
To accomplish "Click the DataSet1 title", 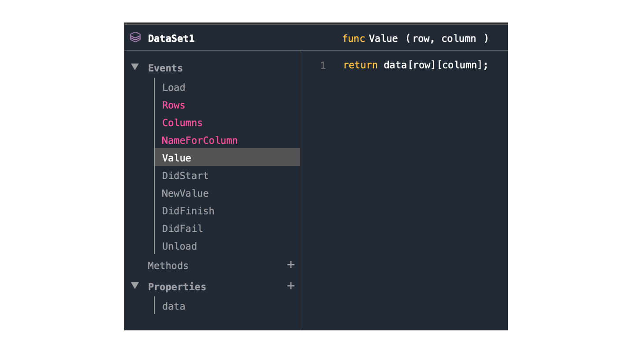I will pyautogui.click(x=171, y=38).
